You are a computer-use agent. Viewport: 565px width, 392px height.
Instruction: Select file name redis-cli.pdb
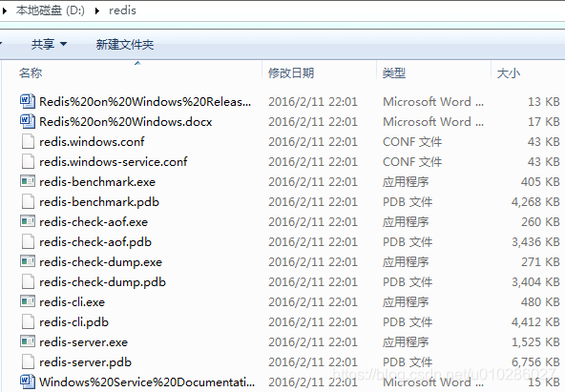click(x=73, y=322)
